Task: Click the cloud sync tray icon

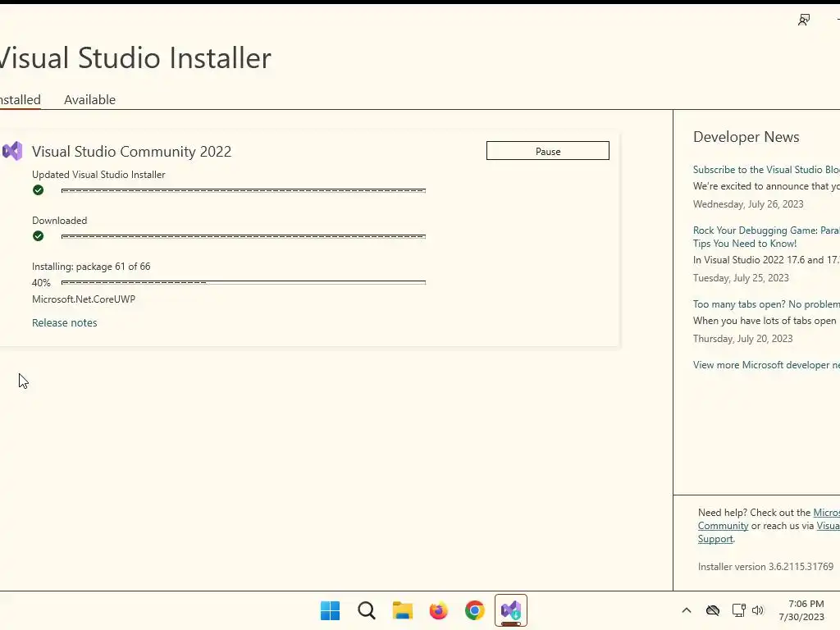Action: 713,610
